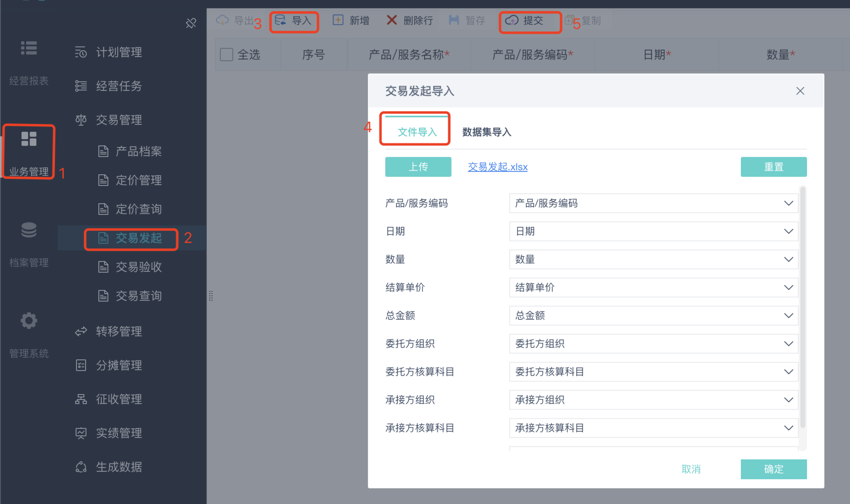This screenshot has width=850, height=504.
Task: Expand the 产品/服务编码 mapping dropdown
Action: pyautogui.click(x=653, y=203)
